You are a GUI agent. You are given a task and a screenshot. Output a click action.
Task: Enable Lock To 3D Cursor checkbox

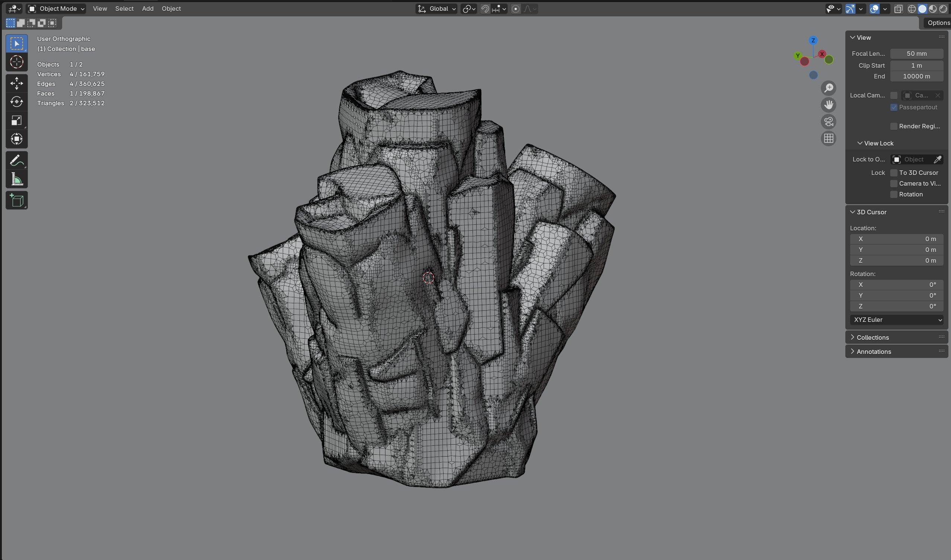click(894, 173)
